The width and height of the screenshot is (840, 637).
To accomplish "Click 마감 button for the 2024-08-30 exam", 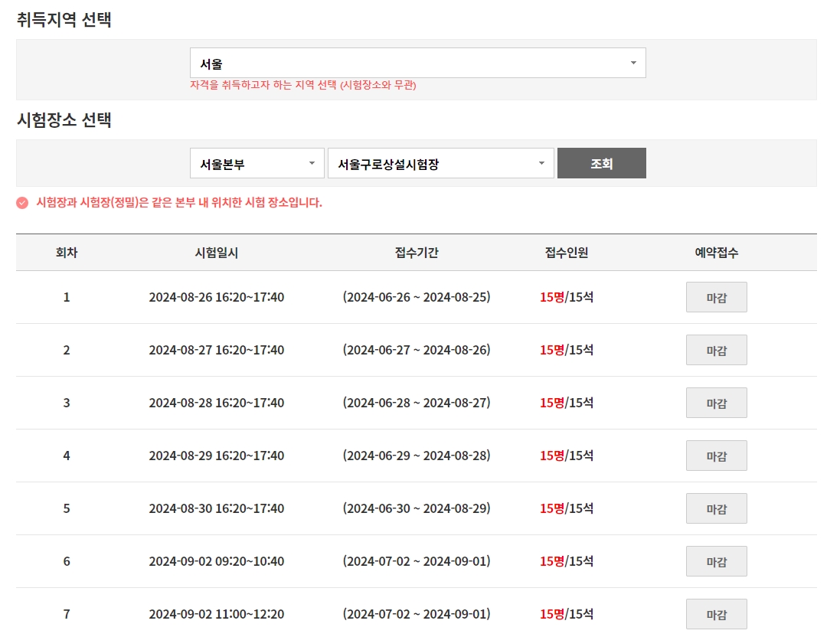I will click(x=716, y=508).
